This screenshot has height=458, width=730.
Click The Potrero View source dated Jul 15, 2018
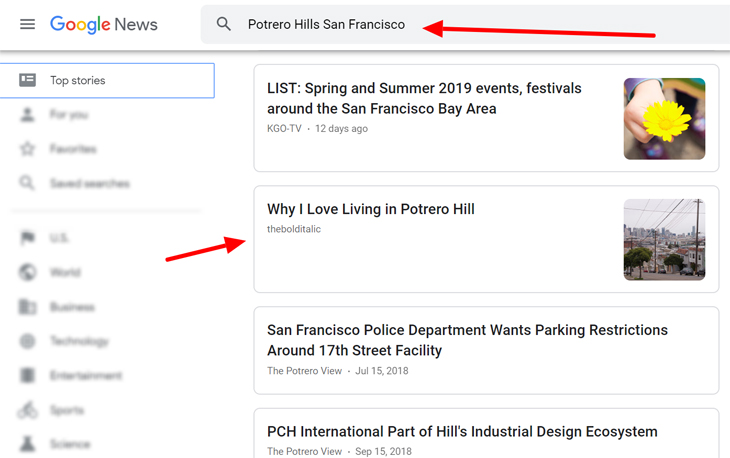point(304,371)
